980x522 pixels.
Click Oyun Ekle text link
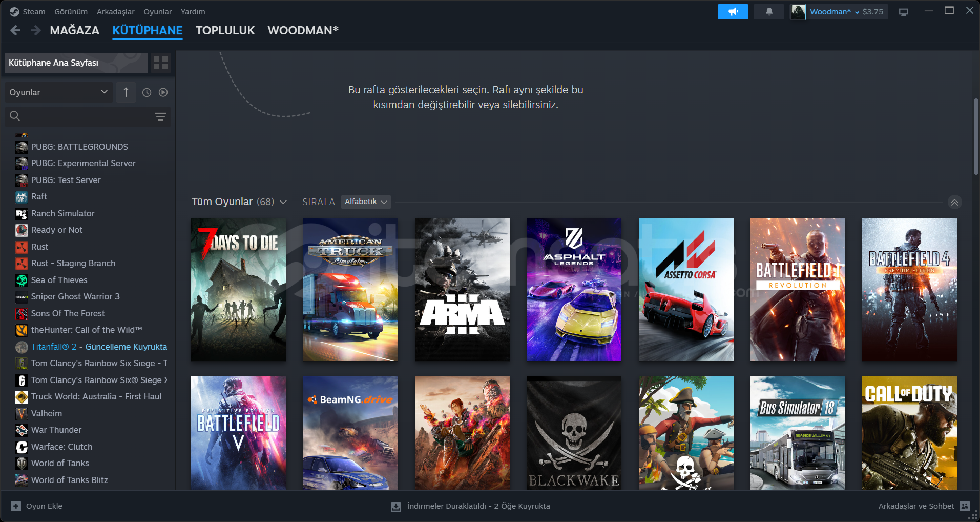(44, 506)
